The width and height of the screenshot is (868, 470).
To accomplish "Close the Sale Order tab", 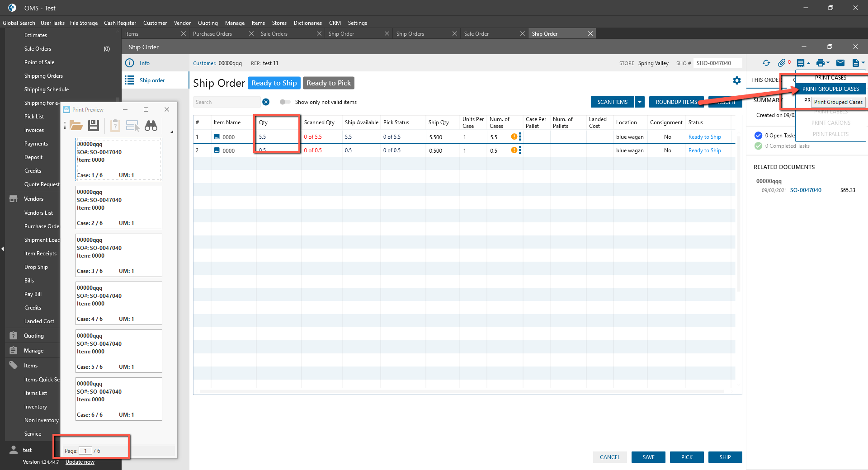I will click(523, 34).
